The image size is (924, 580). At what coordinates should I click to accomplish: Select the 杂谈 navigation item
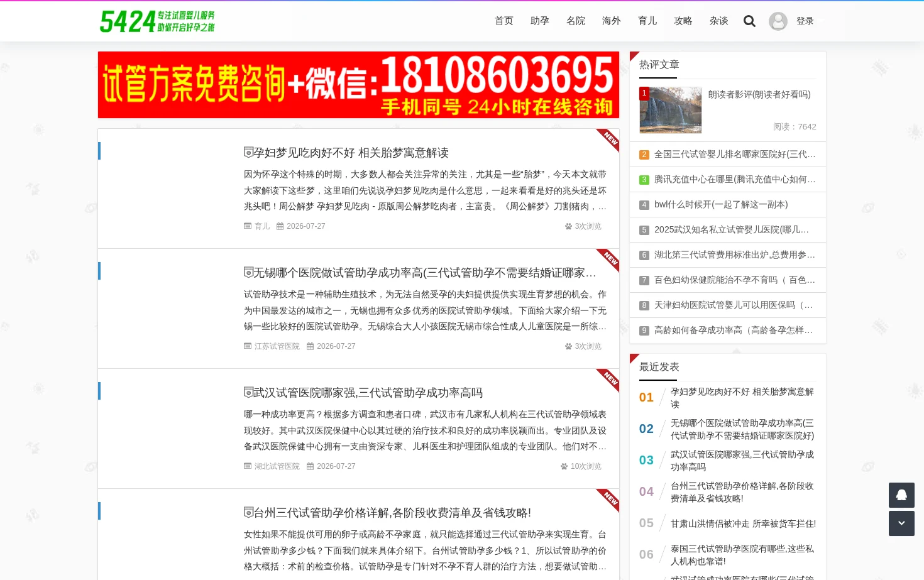pos(719,21)
